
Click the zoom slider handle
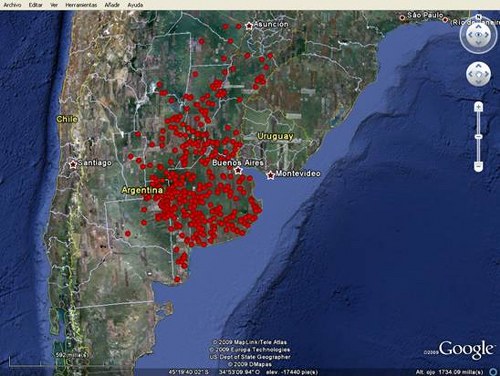coord(478,137)
